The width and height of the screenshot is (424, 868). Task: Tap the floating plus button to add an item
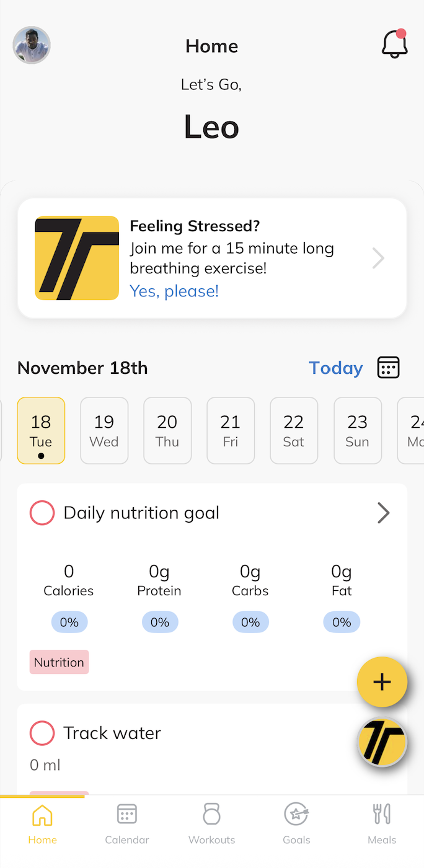[382, 681]
